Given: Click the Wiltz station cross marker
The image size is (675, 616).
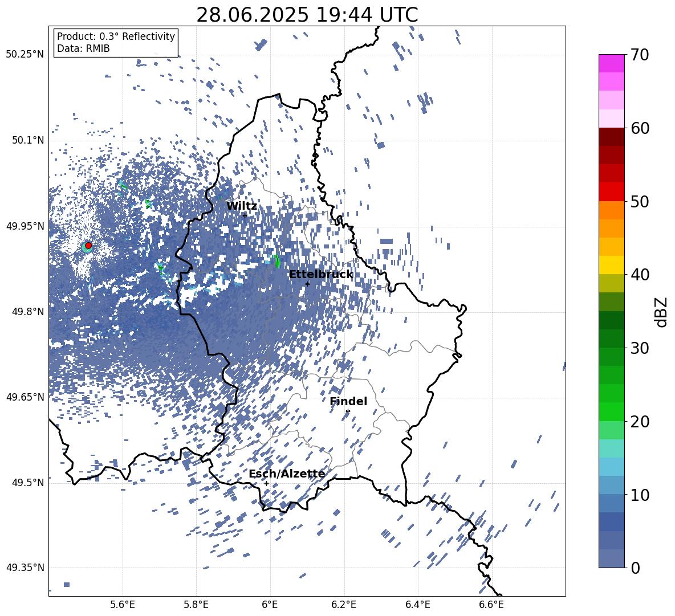Looking at the screenshot, I should click(x=245, y=215).
